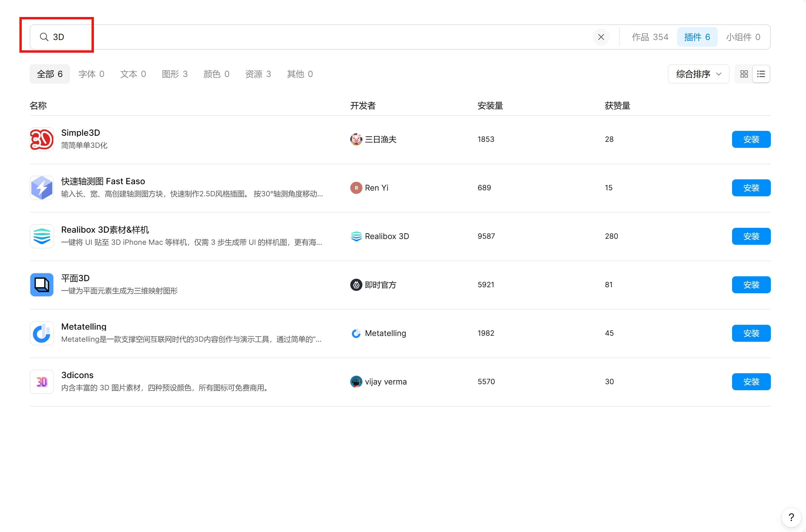Clear the search with the X icon
The image size is (806, 532).
click(x=601, y=37)
